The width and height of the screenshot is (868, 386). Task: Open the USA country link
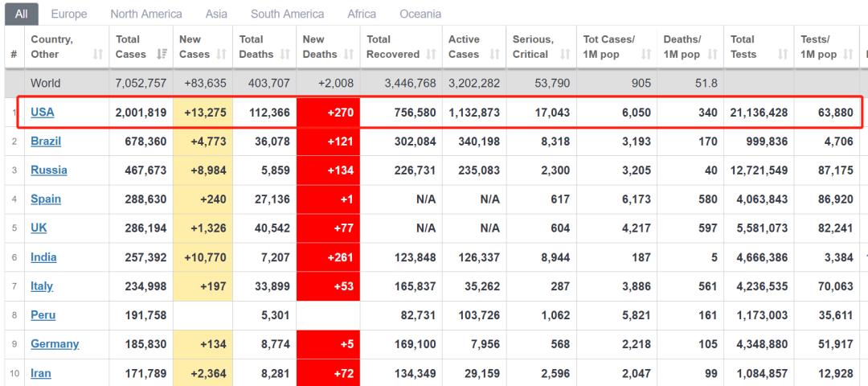click(x=43, y=113)
